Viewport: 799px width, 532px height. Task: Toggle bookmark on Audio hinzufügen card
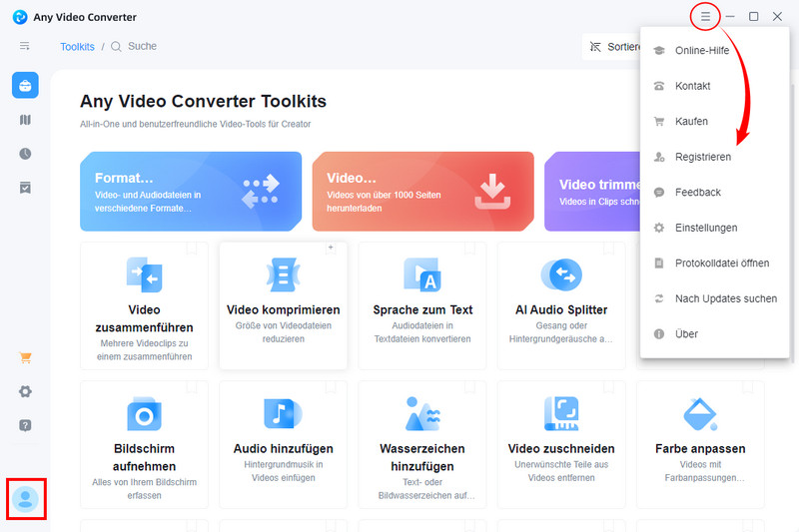click(x=331, y=387)
